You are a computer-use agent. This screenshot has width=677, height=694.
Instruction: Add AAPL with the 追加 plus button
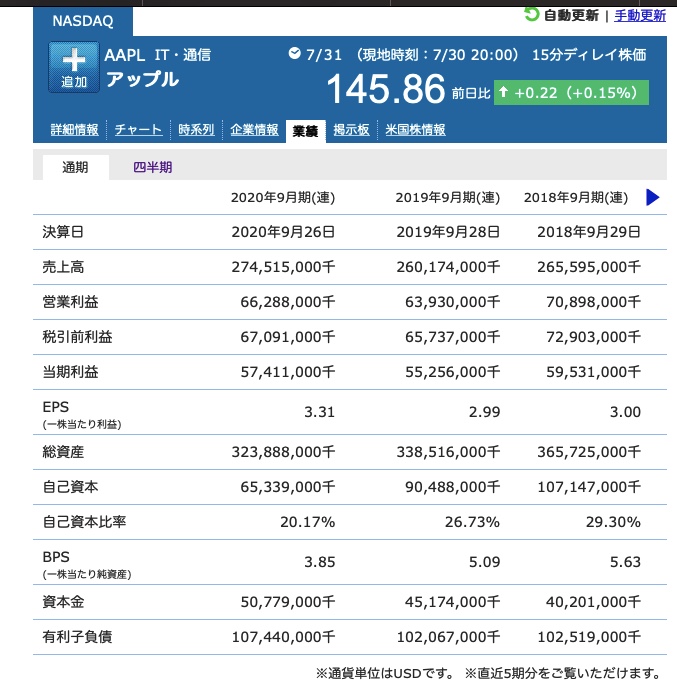tap(74, 67)
